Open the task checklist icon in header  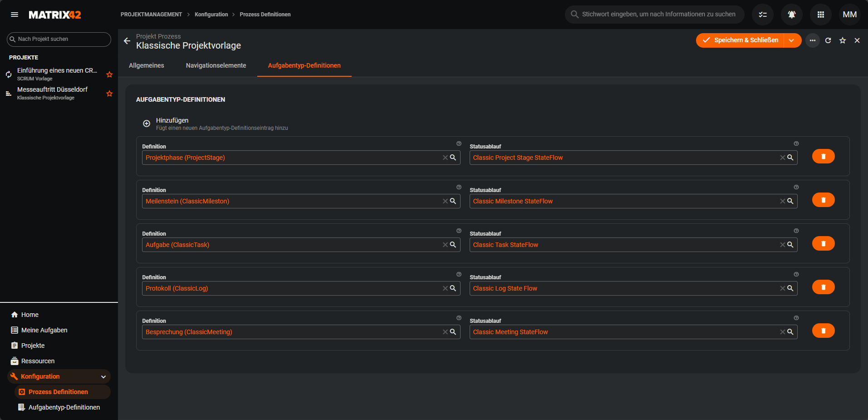coord(762,15)
